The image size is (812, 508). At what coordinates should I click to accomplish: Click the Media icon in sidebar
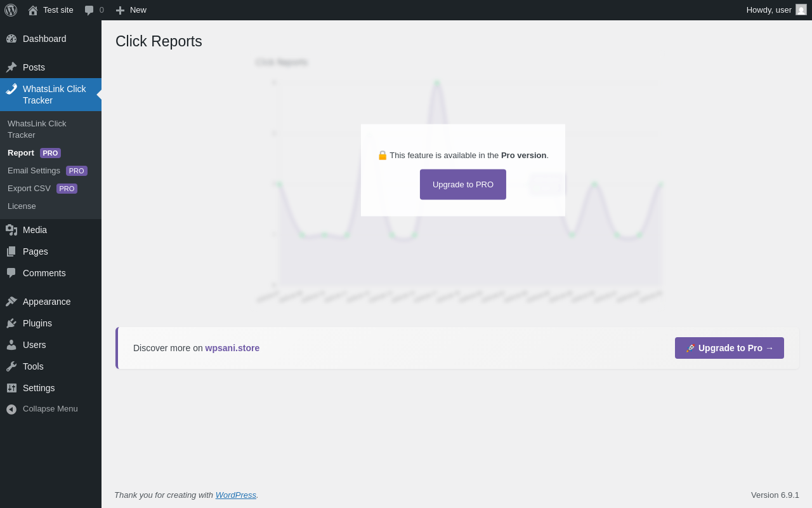pos(11,230)
